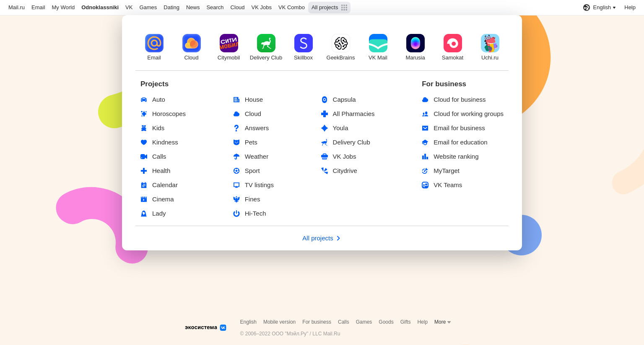Click the heart icon beside Kindness
Viewport: 644px width, 345px height.
click(x=144, y=142)
